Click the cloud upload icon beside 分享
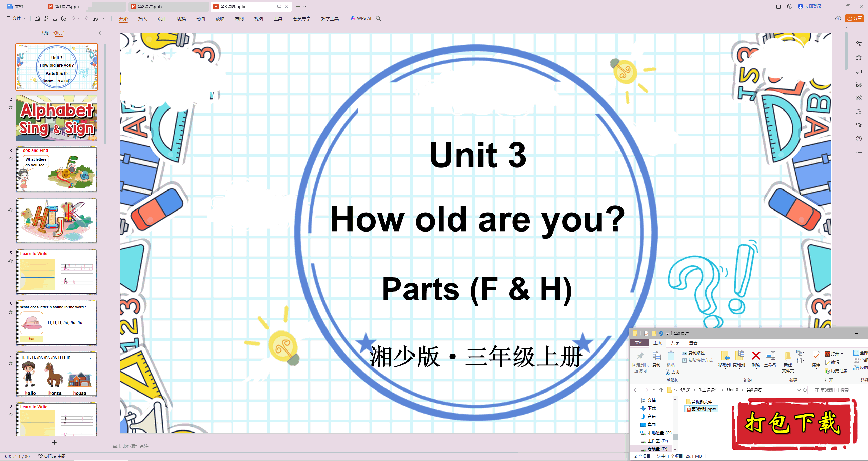 tap(838, 18)
